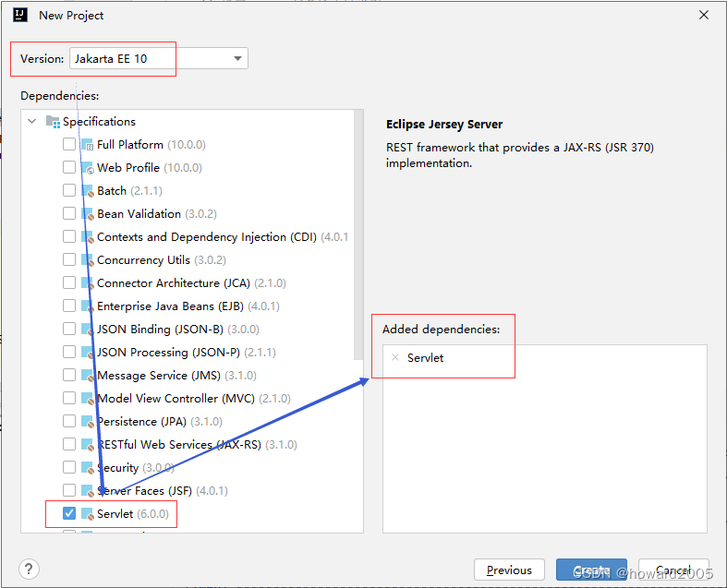Enable RESTful Web Services checkbox
Screen dimensions: 727x588
pos(69,444)
